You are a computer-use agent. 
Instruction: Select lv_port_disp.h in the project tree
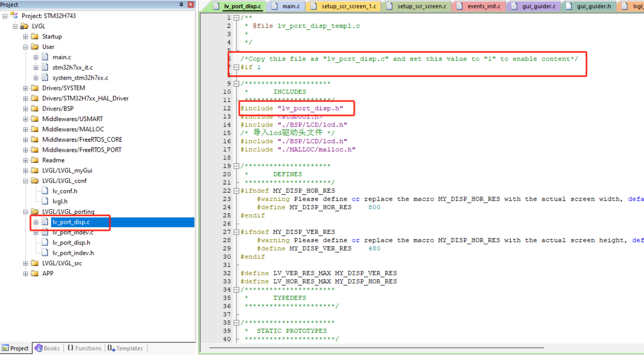tap(71, 243)
